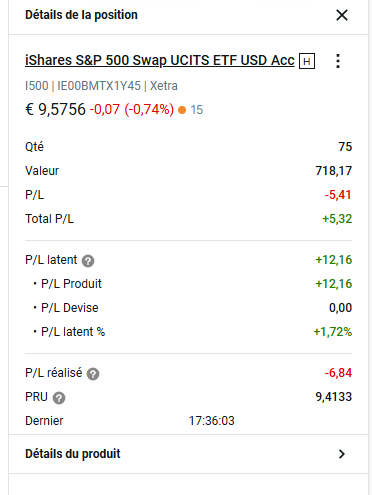The image size is (372, 495).
Task: Open the P/L latent help icon
Action: [88, 261]
